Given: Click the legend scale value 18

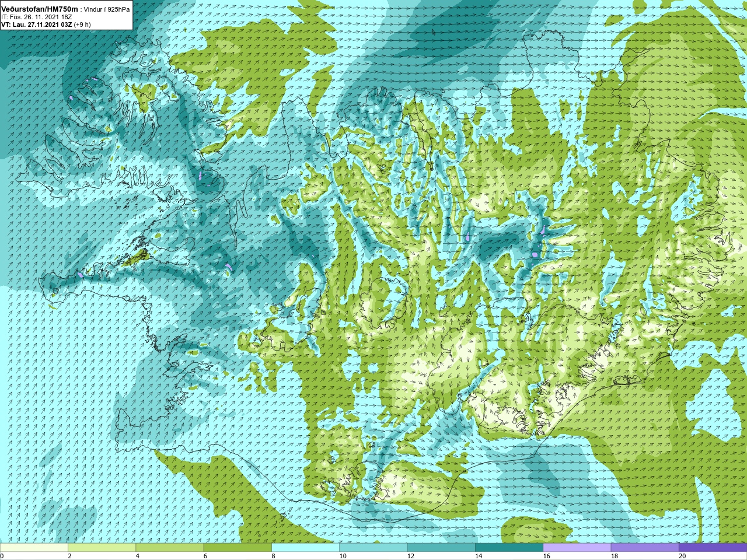Looking at the screenshot, I should coord(615,556).
